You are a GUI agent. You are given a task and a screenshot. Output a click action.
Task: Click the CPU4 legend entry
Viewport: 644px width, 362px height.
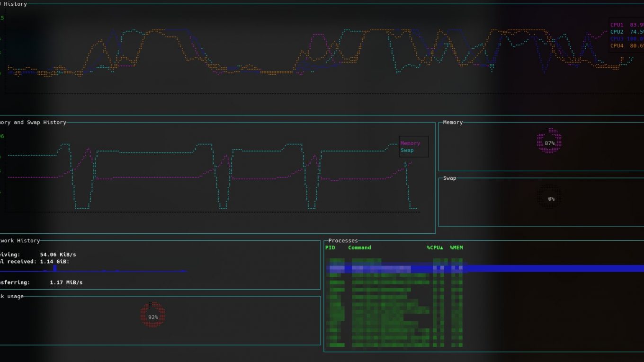627,46
